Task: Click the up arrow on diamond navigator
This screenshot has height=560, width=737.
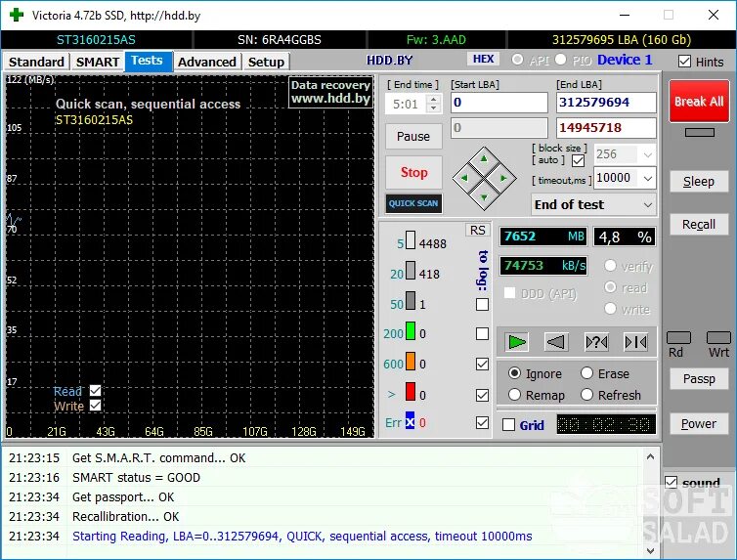Action: pyautogui.click(x=484, y=158)
